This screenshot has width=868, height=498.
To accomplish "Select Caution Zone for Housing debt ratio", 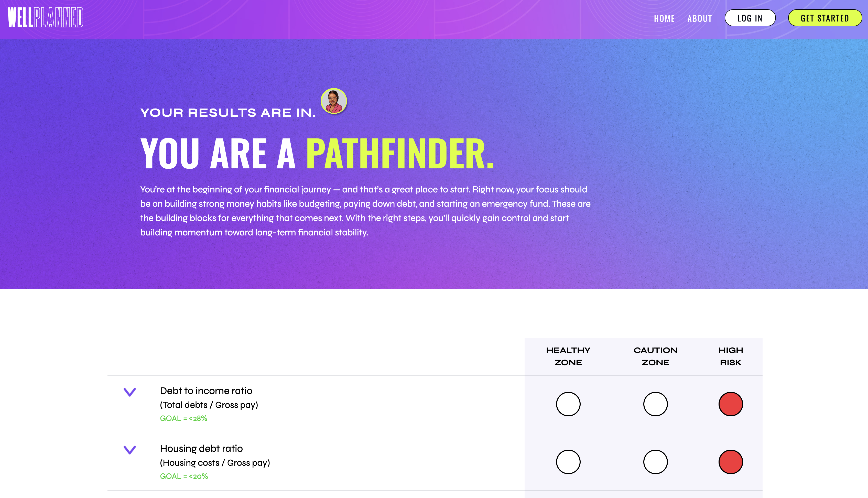I will 655,462.
